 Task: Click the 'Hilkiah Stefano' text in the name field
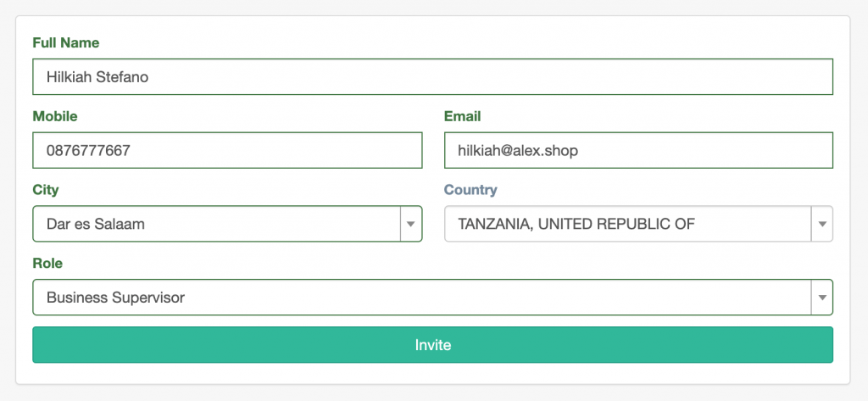click(97, 77)
